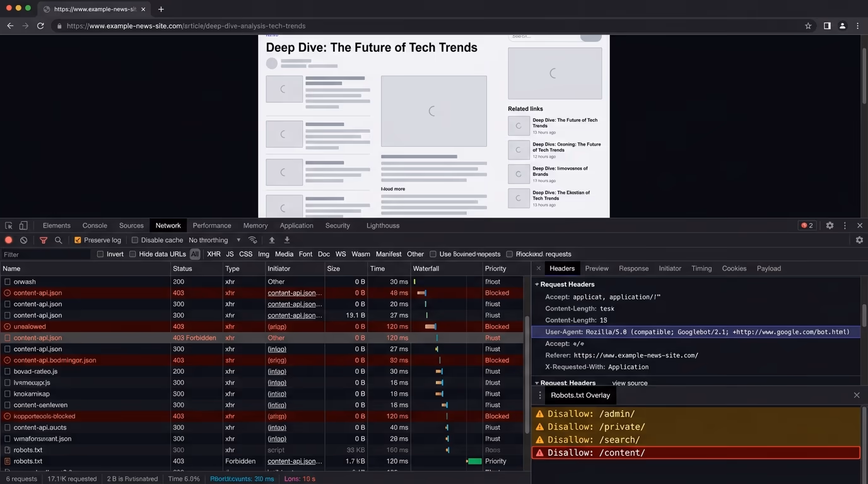Image resolution: width=868 pixels, height=484 pixels.
Task: Sort requests by the Priority column
Action: [x=503, y=268]
